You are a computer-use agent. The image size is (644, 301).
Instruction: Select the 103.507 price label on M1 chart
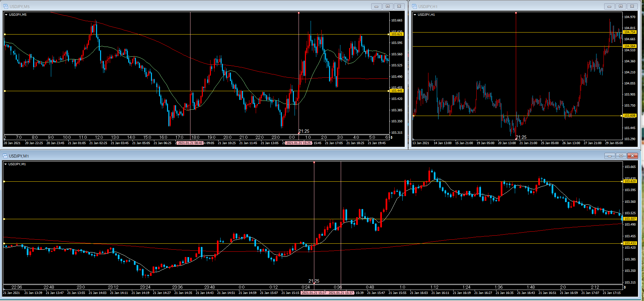[x=630, y=219]
